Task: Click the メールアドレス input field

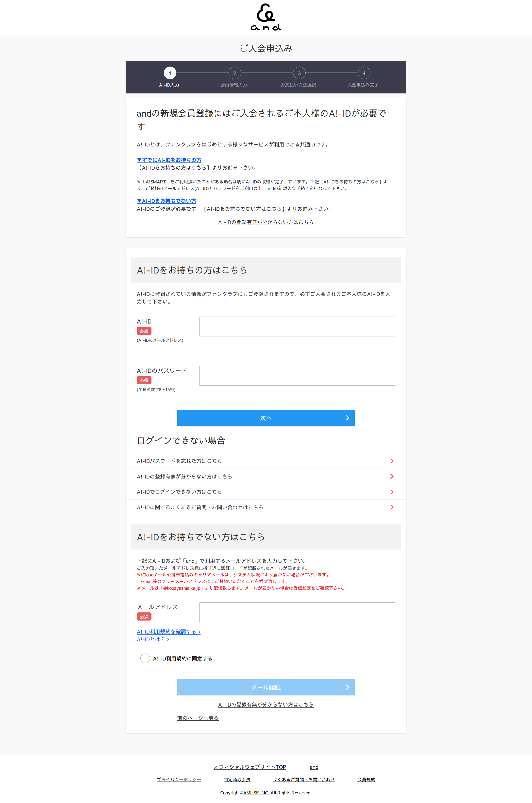Action: click(297, 612)
